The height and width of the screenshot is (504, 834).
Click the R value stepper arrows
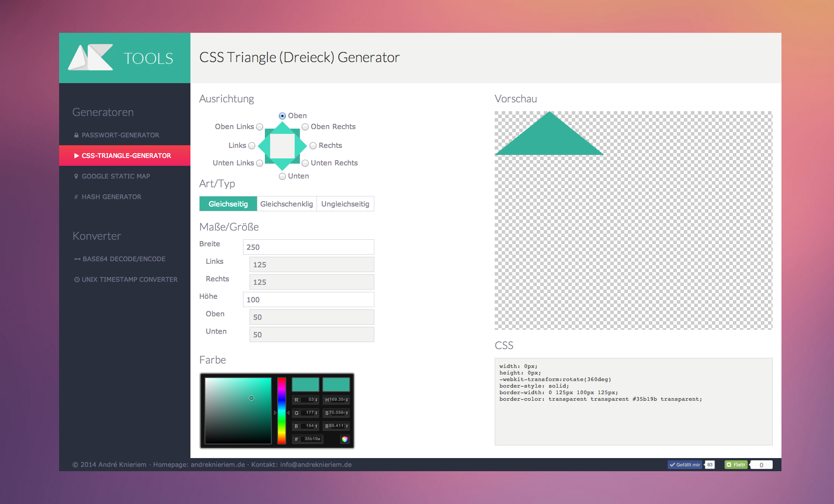pyautogui.click(x=316, y=400)
